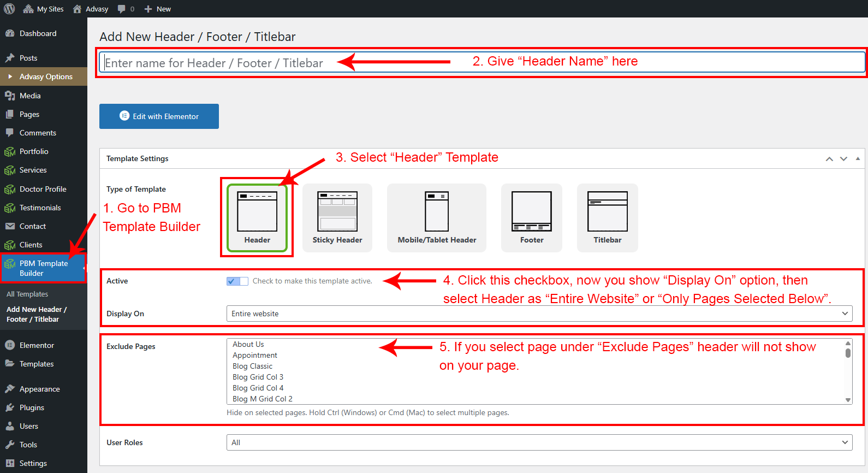The image size is (868, 473).
Task: Select the Footer template type
Action: [x=532, y=217]
